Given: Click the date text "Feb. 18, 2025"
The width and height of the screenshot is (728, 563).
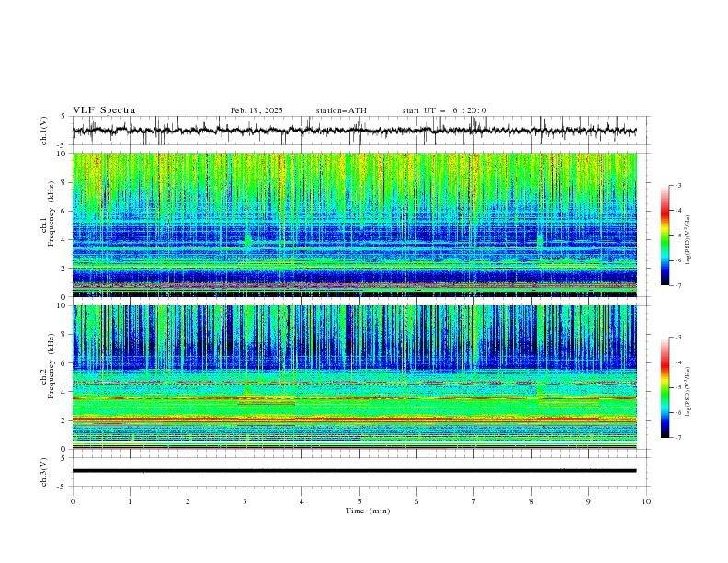Looking at the screenshot, I should click(256, 110).
